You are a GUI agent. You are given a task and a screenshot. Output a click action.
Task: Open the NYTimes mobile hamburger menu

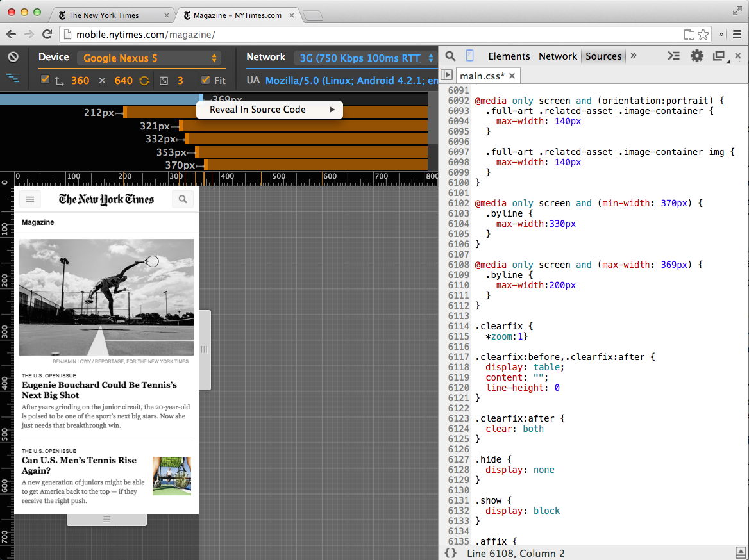coord(29,199)
